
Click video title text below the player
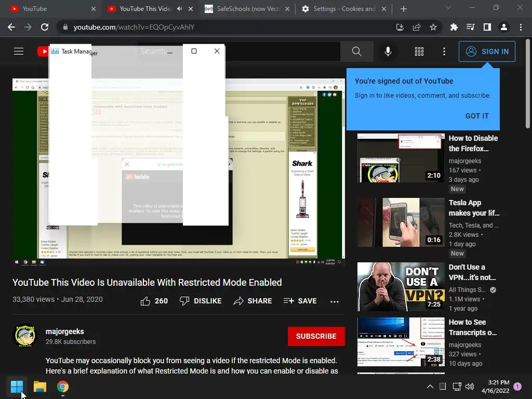(147, 283)
